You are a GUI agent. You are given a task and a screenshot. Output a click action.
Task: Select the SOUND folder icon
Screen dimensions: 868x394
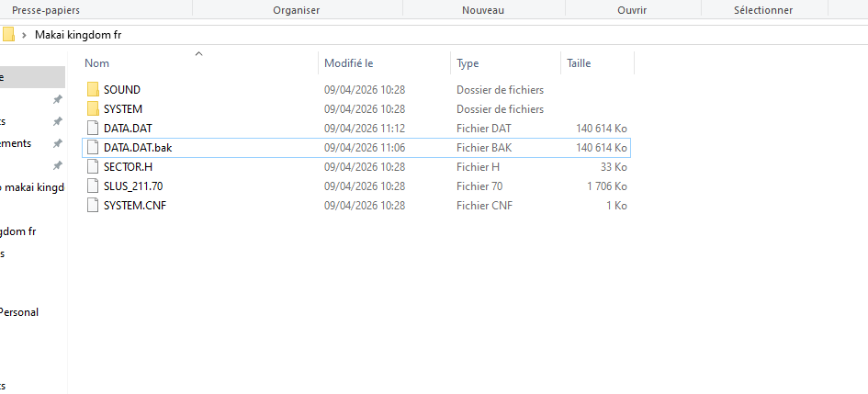point(92,90)
